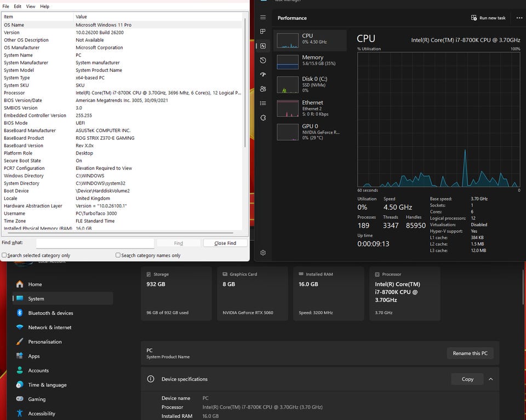Click the Copy device specifications button

click(467, 379)
